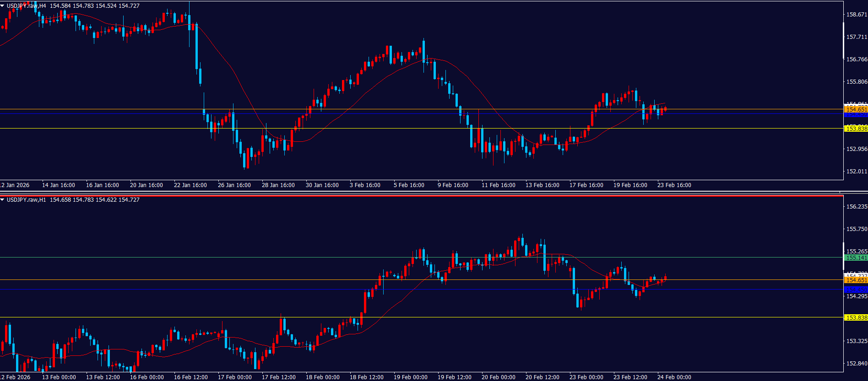The height and width of the screenshot is (381, 868).
Task: Click the 24 Feb 00:00 time label on H1 axis
Action: [x=674, y=377]
